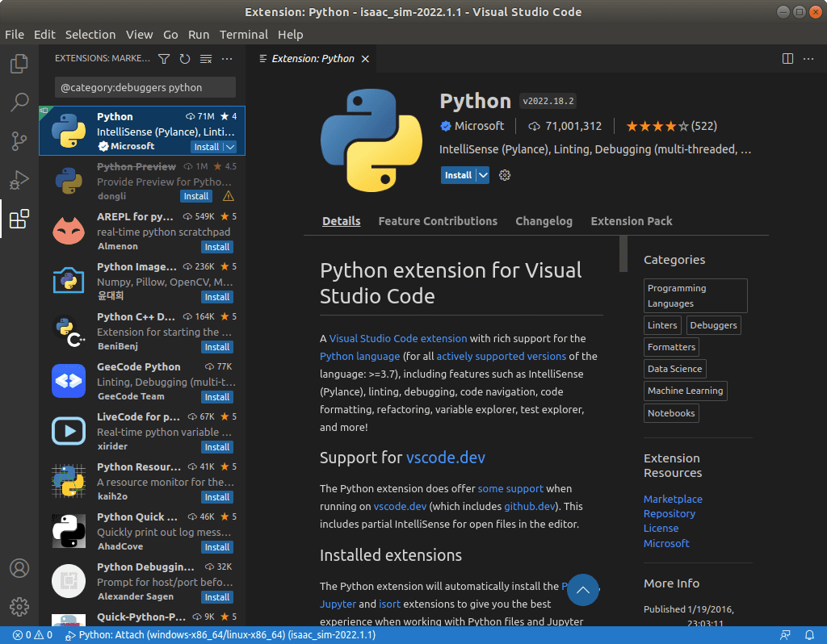Select AREPL for python fox icon
The image size is (827, 644).
[69, 230]
